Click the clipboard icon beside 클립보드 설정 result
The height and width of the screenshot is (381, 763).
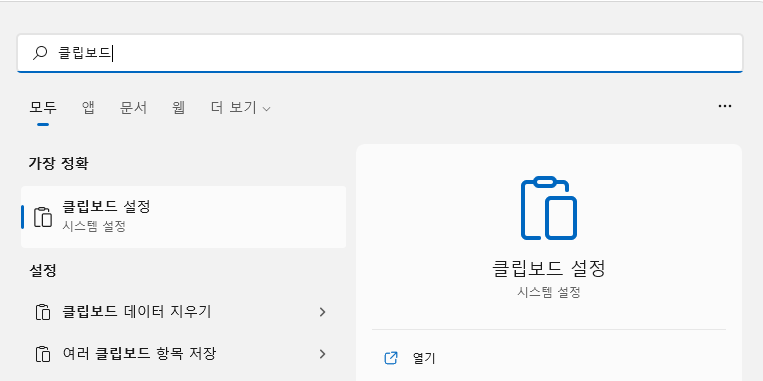pyautogui.click(x=43, y=217)
